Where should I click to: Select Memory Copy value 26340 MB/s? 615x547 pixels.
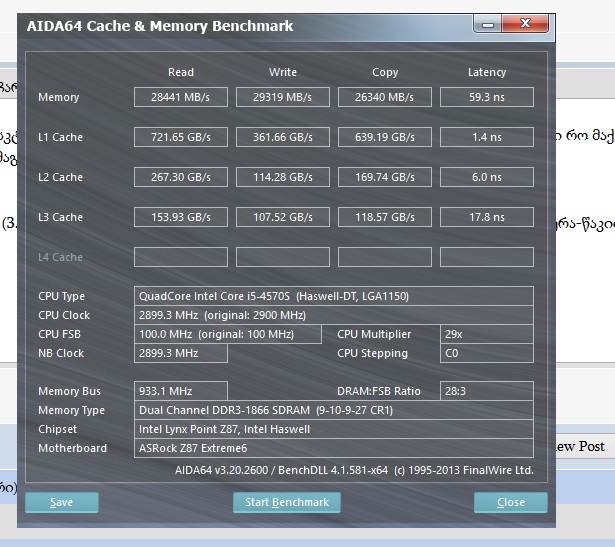point(385,97)
